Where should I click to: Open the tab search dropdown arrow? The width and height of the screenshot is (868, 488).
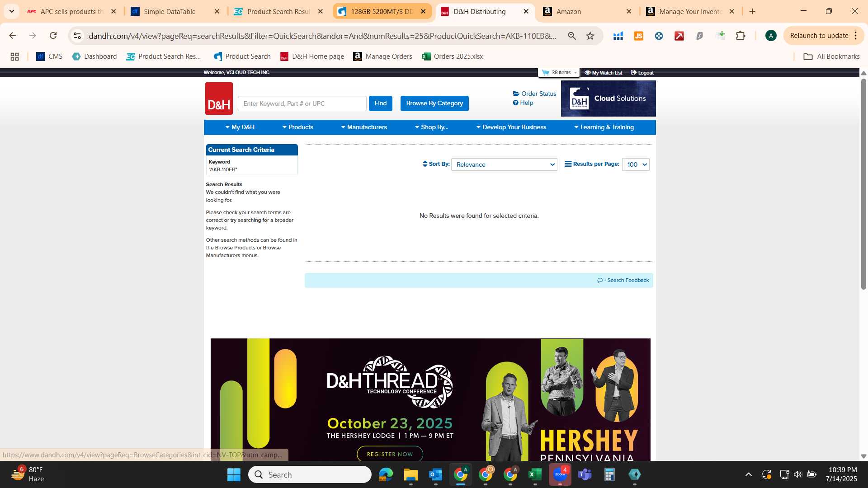click(11, 11)
